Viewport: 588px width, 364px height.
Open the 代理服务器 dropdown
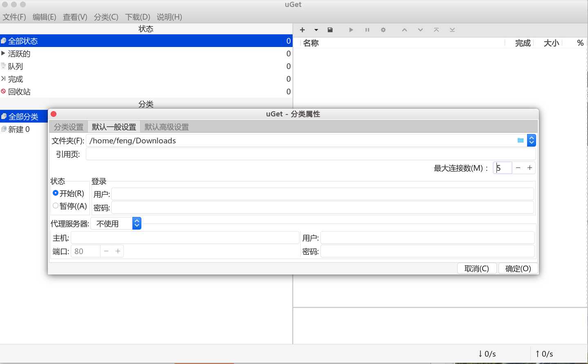pyautogui.click(x=116, y=223)
